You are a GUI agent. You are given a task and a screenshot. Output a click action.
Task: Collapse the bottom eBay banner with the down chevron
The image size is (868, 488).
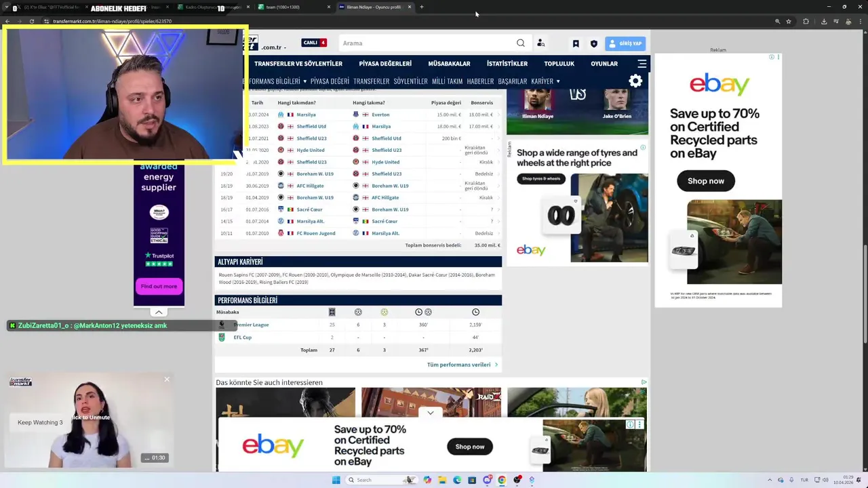(x=430, y=413)
